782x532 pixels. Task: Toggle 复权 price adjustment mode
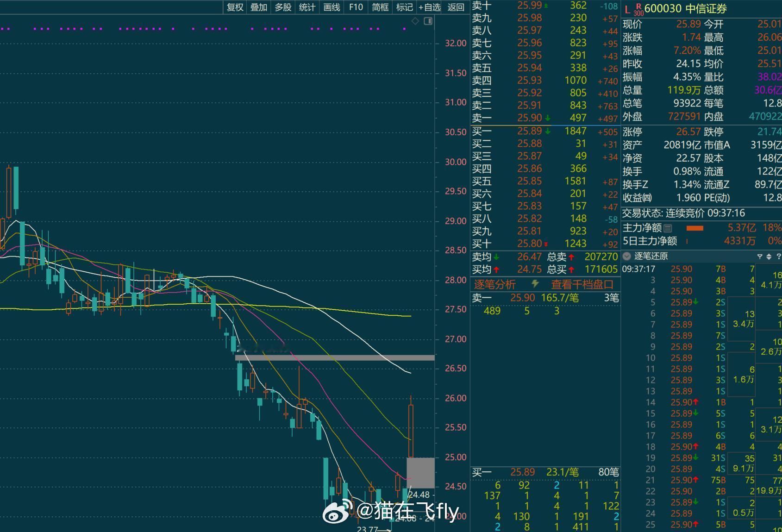tap(234, 7)
